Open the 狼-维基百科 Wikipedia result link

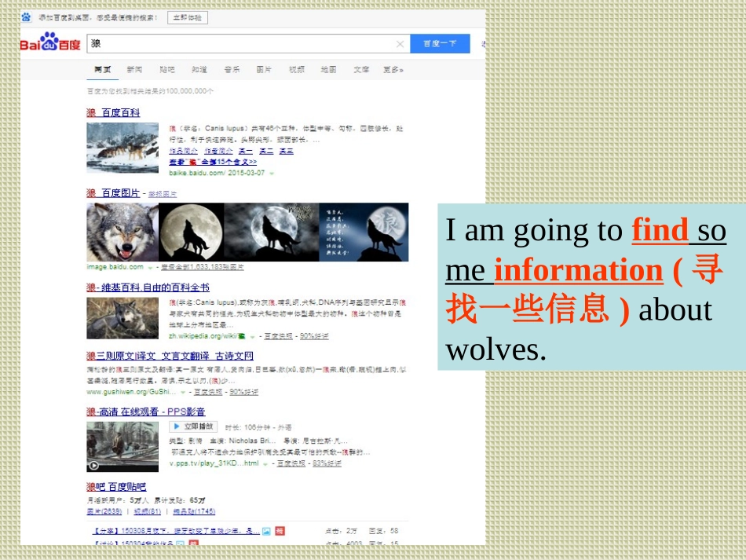[x=148, y=287]
